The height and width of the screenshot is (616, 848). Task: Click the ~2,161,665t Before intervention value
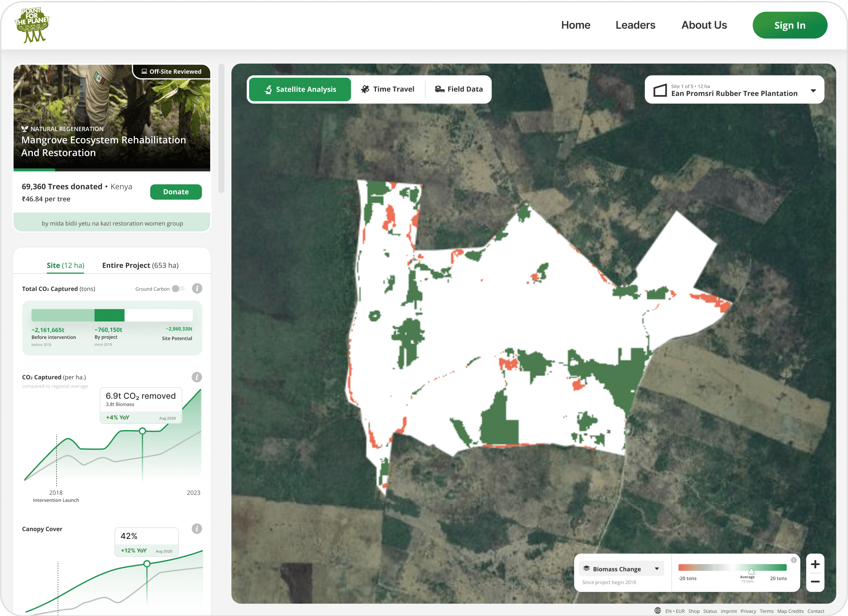click(48, 330)
